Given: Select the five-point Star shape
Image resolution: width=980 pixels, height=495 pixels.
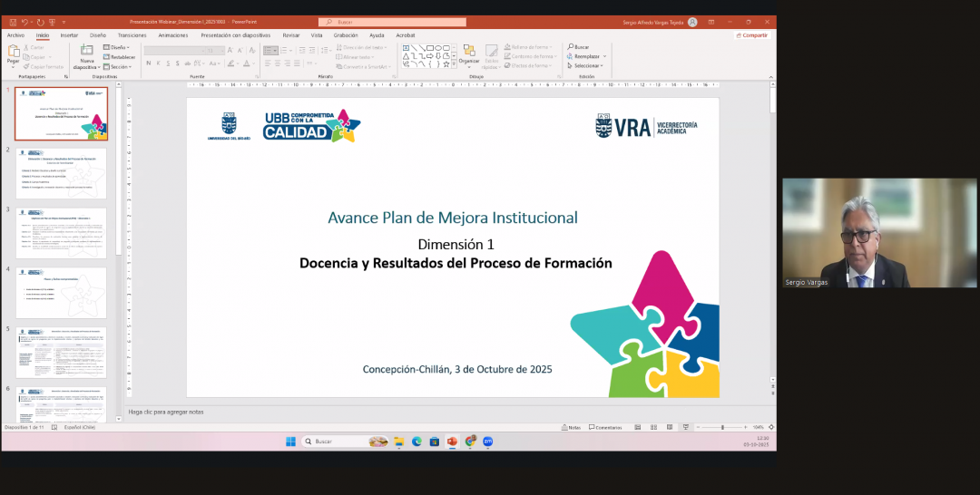Looking at the screenshot, I should click(446, 63).
